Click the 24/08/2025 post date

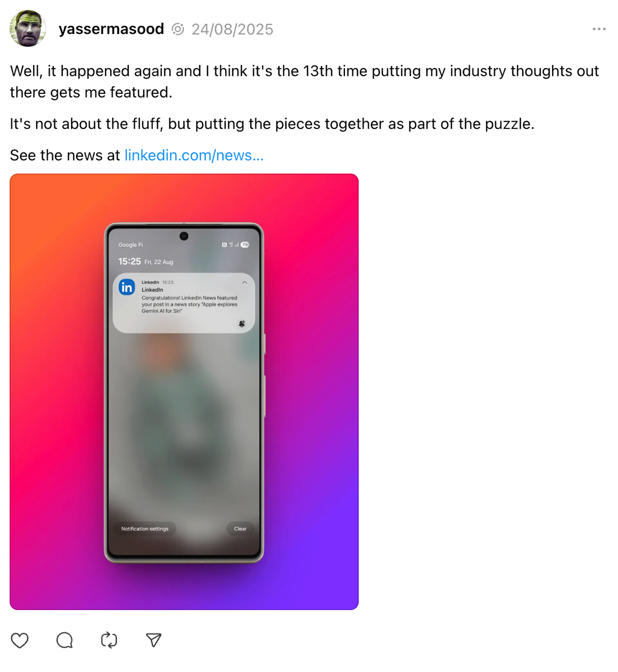(x=232, y=29)
